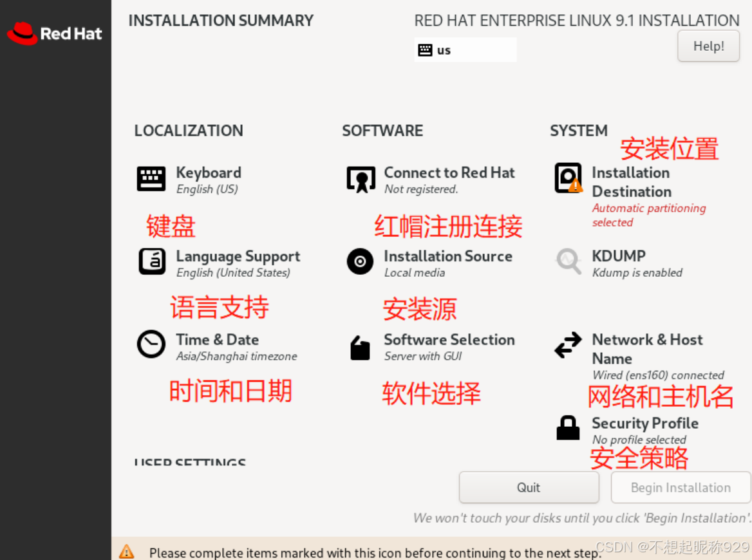Open the Installation Source disc icon

coord(360,261)
